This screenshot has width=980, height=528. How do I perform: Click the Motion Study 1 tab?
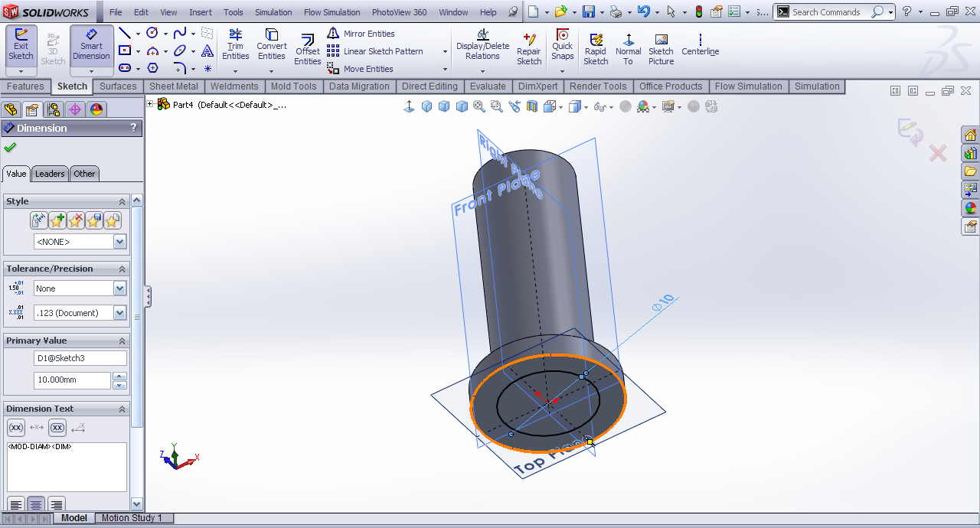pos(132,518)
